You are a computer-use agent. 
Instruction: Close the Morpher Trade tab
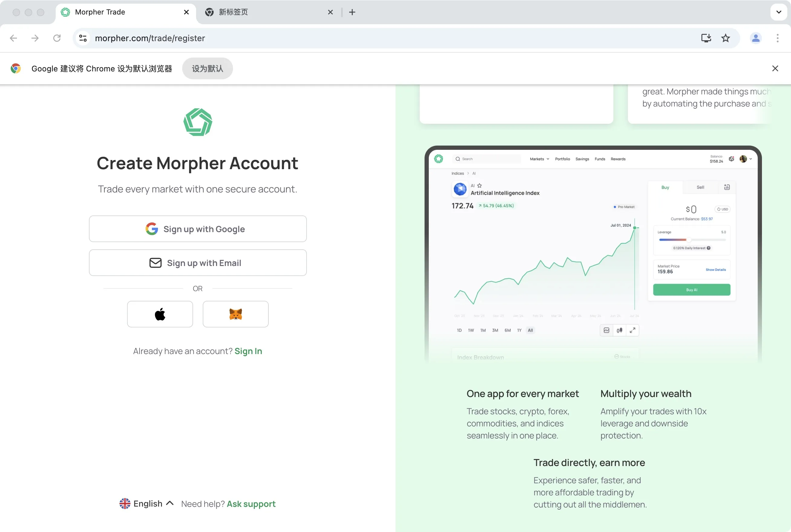186,12
